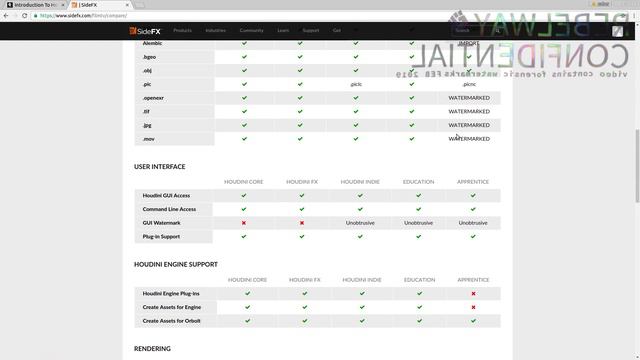Click HOUDINI INDIE header in Engine Support table

[x=362, y=280]
